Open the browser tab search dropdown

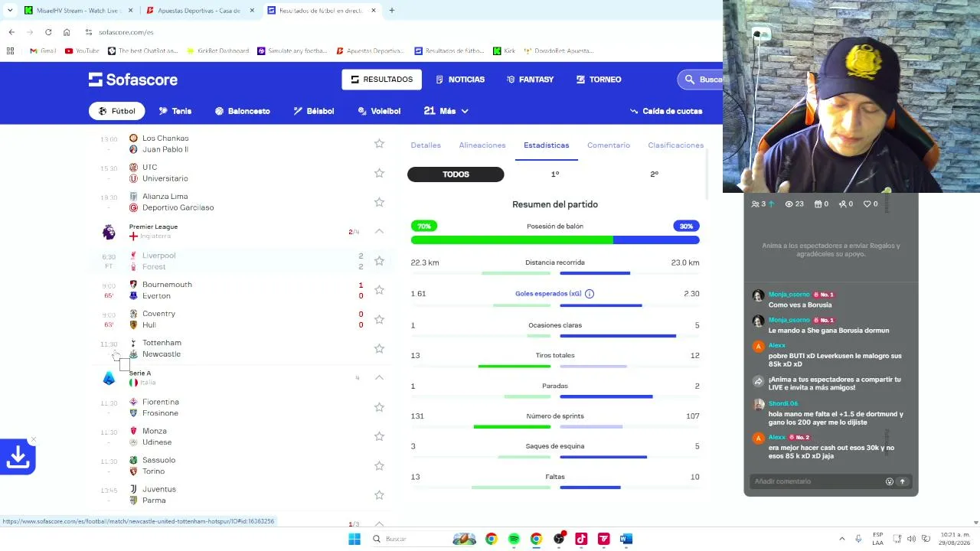click(x=10, y=11)
